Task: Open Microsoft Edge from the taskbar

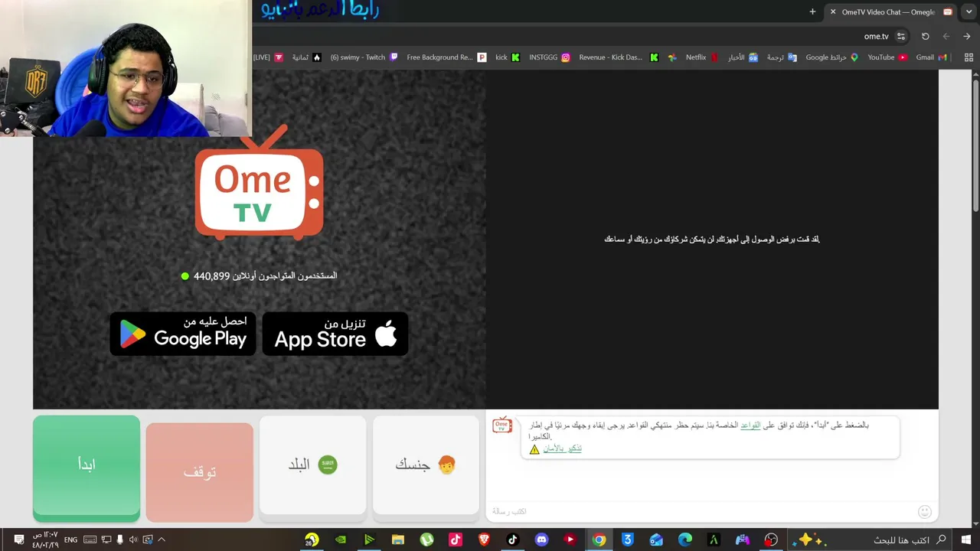Action: point(685,540)
